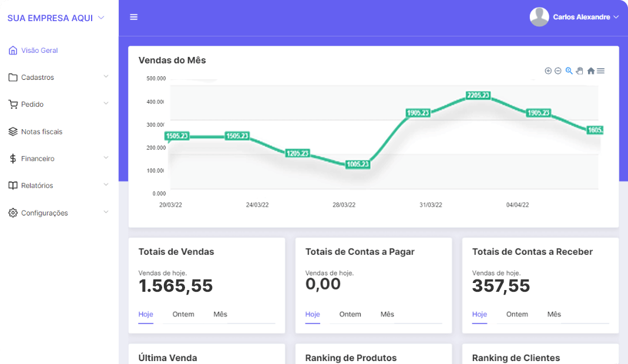Zoom out on the sales chart
Viewport: 628px width, 364px height.
coord(558,70)
